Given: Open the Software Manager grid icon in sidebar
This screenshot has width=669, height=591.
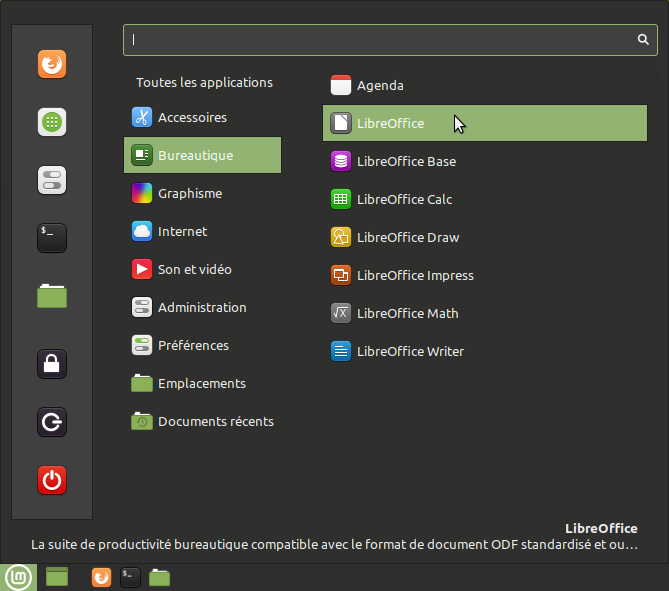Looking at the screenshot, I should (52, 122).
